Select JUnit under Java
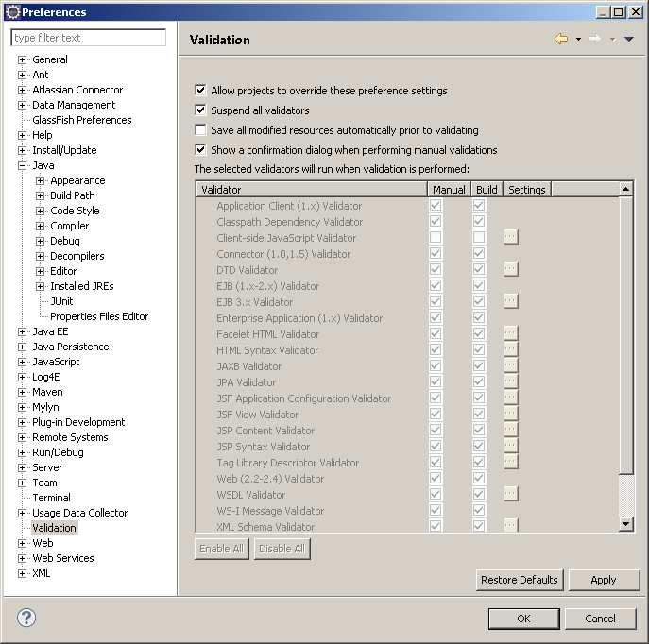Viewport: 649px width, 644px height. coord(61,301)
